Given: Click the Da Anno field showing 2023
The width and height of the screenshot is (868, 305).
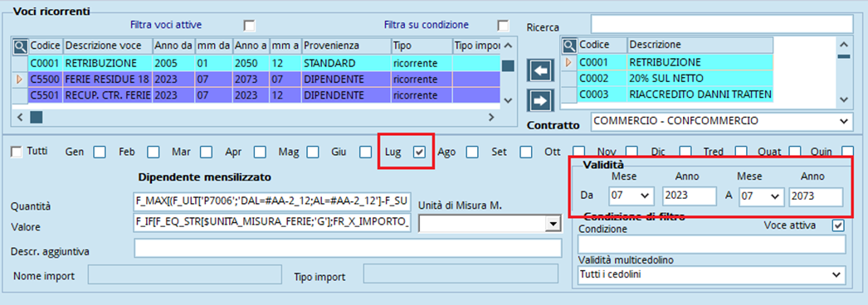Looking at the screenshot, I should [x=690, y=196].
